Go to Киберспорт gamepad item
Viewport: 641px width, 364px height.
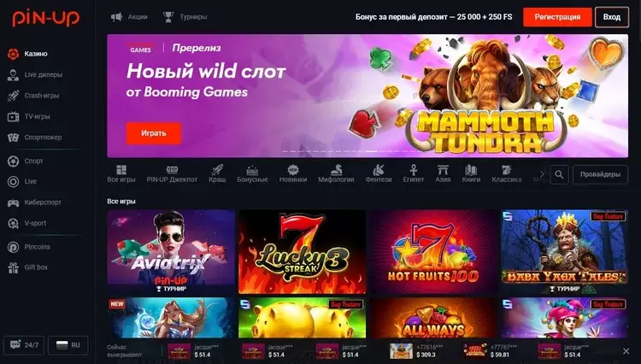coord(13,203)
